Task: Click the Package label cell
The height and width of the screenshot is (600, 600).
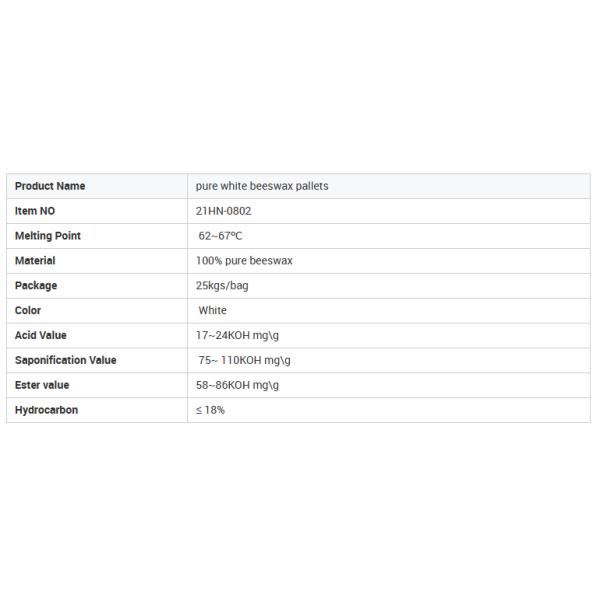Action: [36, 286]
